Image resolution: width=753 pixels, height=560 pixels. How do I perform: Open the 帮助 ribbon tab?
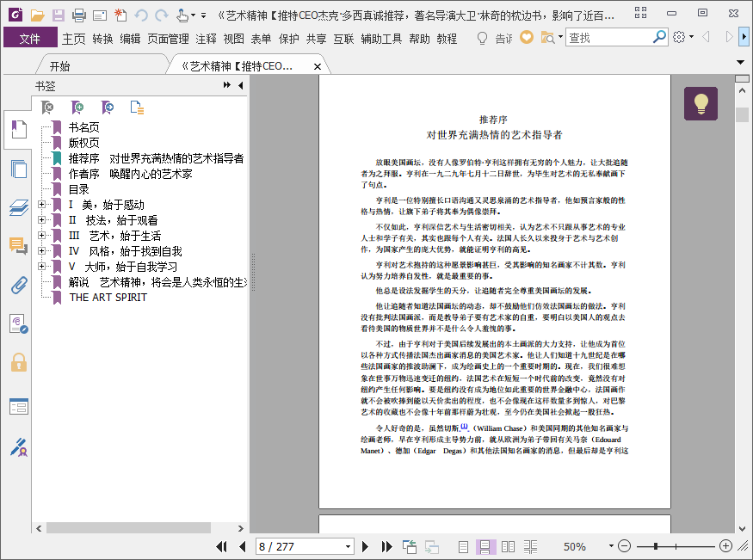(x=419, y=39)
